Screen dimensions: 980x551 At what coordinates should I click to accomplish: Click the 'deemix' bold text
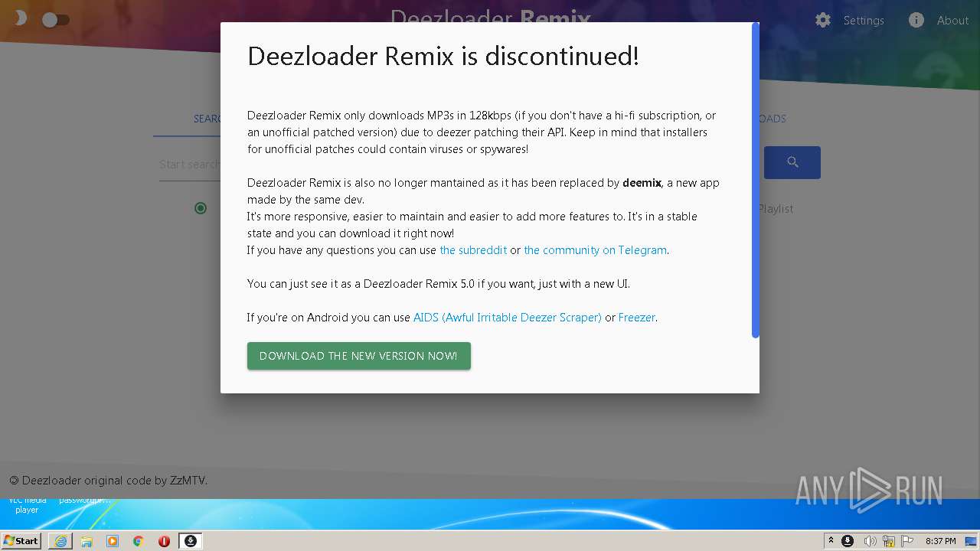642,183
